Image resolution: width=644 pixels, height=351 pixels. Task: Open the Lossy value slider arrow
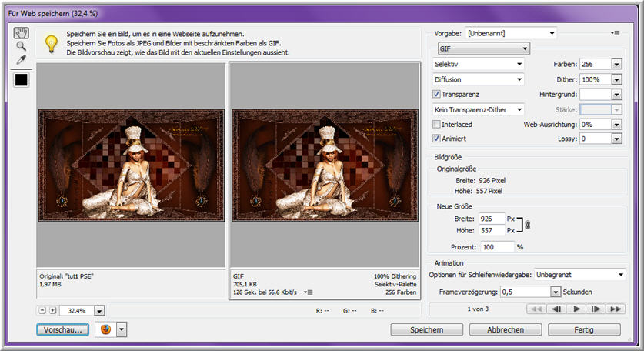tap(616, 139)
